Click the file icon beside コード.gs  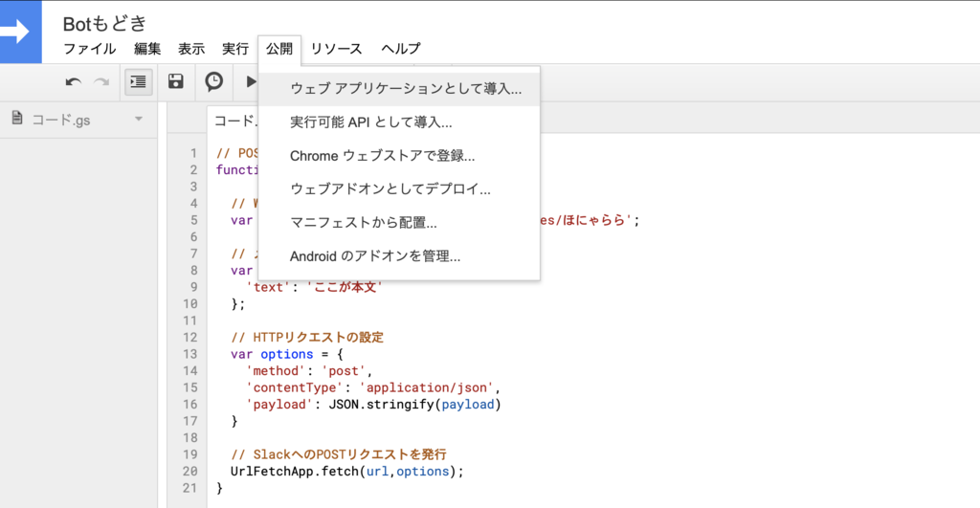tap(17, 119)
